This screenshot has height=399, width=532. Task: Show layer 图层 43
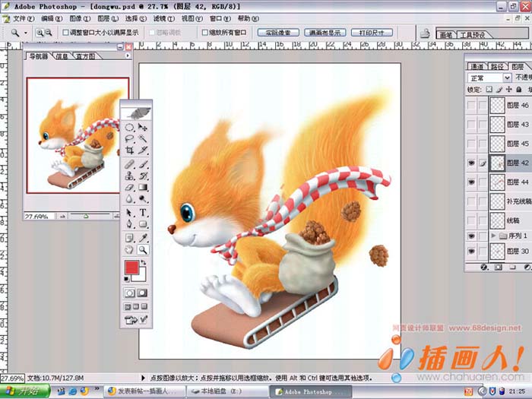coord(471,125)
